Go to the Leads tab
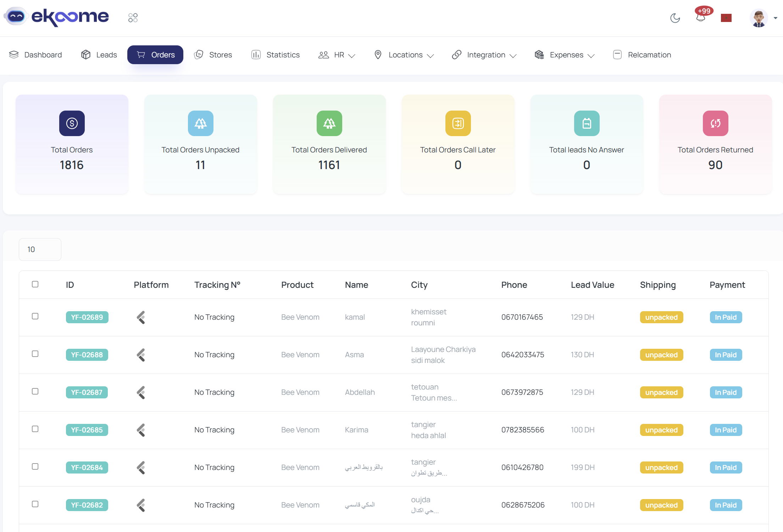Viewport: 783px width, 532px height. pyautogui.click(x=99, y=55)
